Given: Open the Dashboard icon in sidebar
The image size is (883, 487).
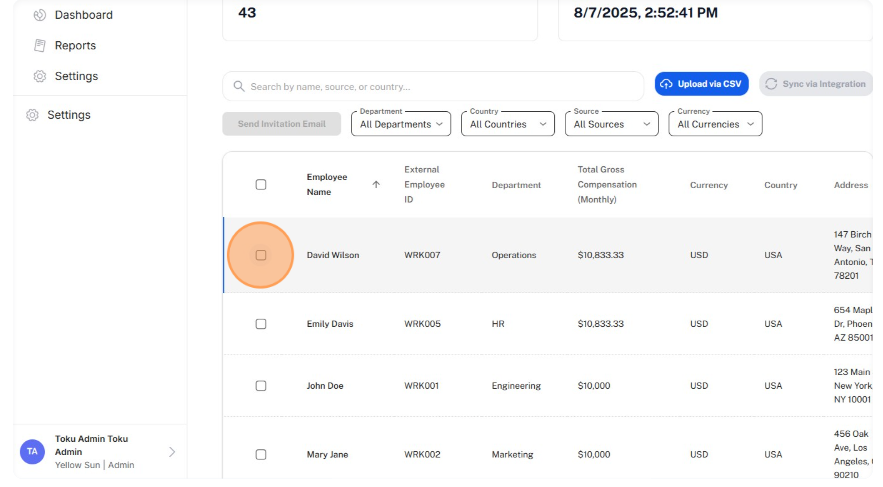Looking at the screenshot, I should click(39, 15).
